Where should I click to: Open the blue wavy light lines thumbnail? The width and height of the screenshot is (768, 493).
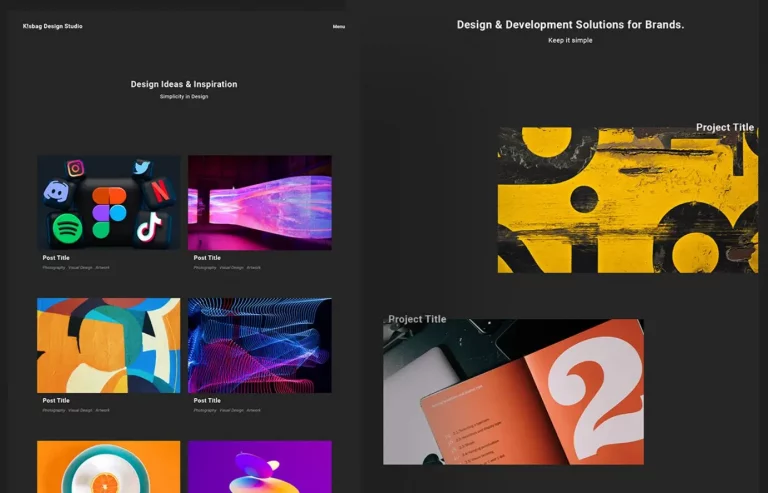(x=260, y=345)
